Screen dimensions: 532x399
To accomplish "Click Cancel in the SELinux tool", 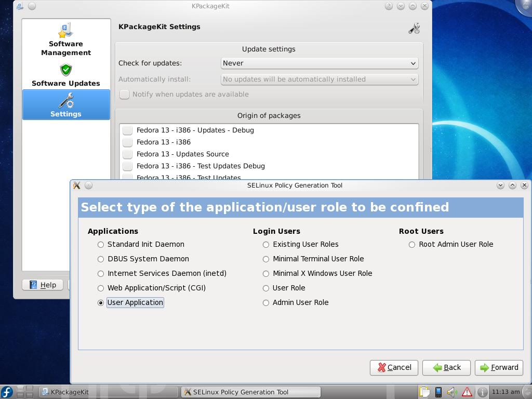I will coord(394,367).
